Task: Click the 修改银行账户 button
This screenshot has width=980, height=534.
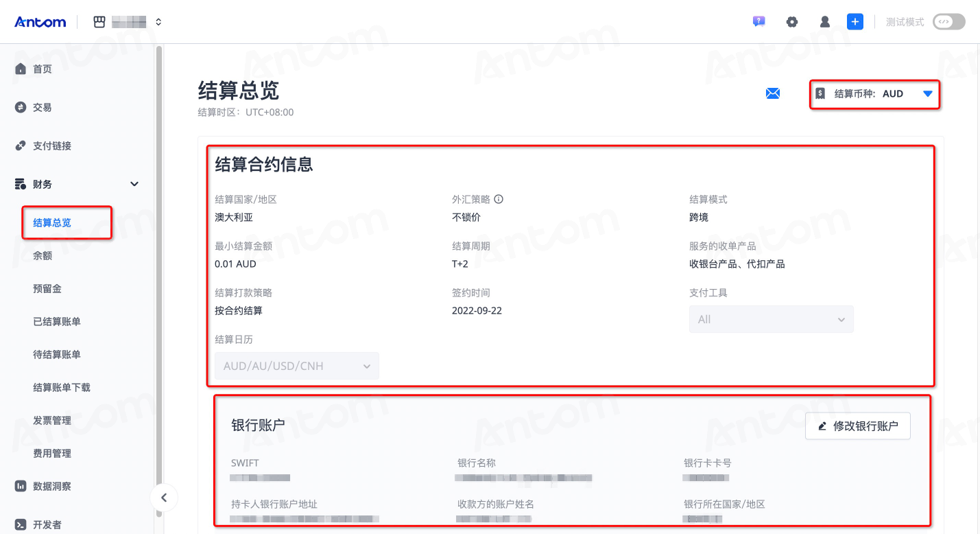Action: pos(858,426)
